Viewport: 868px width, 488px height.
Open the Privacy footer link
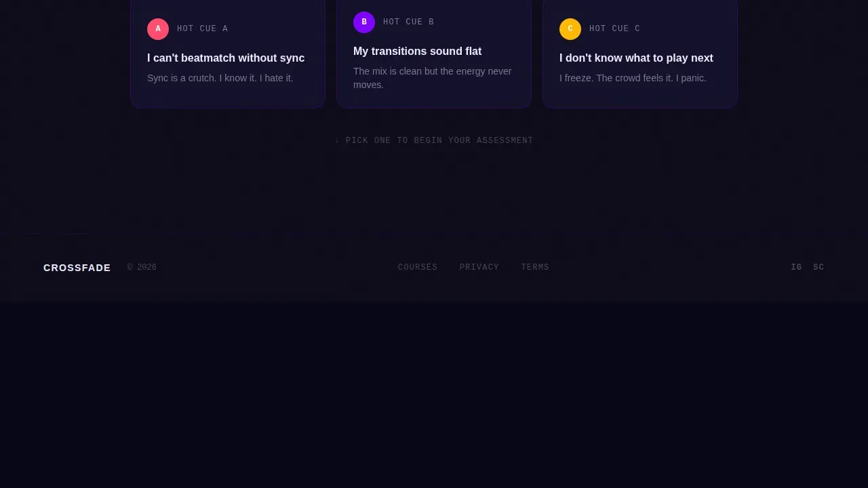point(479,268)
